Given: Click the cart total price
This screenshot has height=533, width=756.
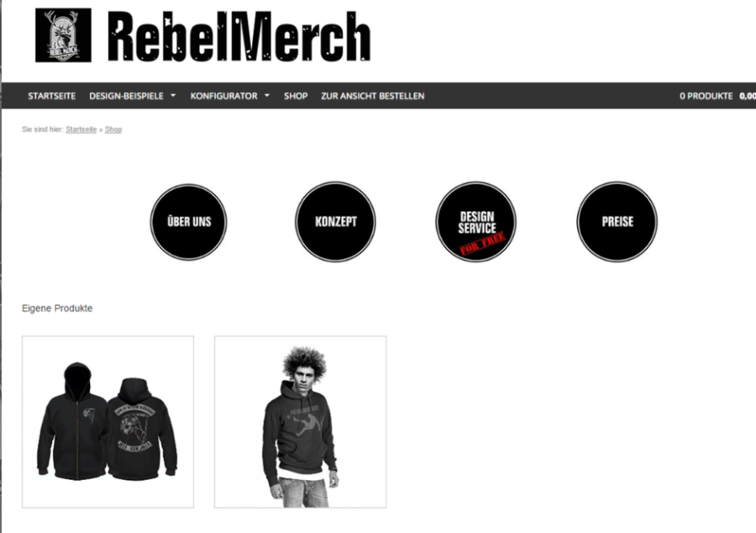Looking at the screenshot, I should point(748,96).
